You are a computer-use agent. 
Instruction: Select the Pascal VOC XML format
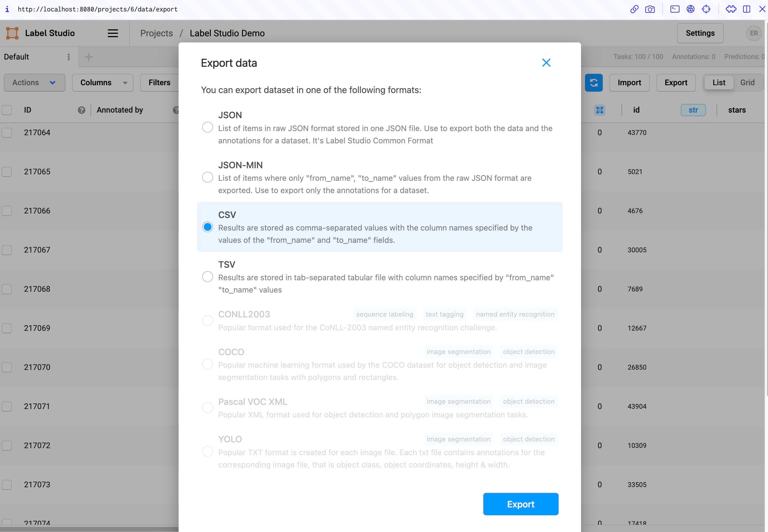click(x=207, y=408)
